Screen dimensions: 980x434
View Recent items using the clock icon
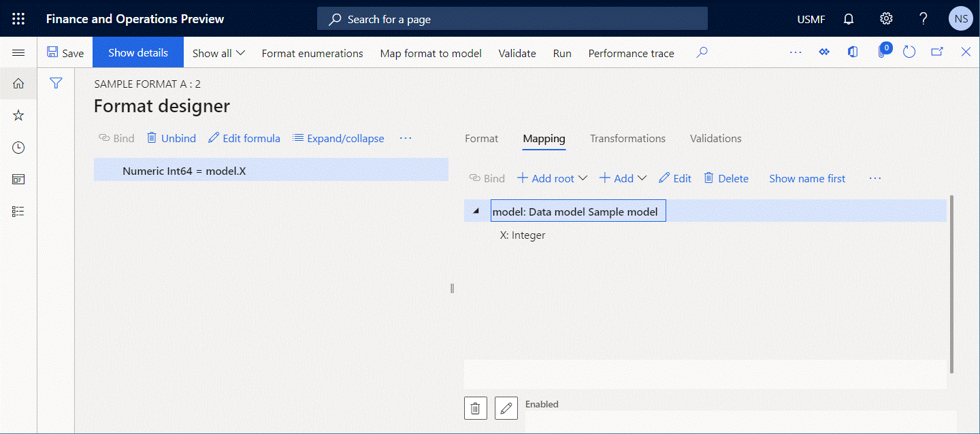tap(18, 147)
